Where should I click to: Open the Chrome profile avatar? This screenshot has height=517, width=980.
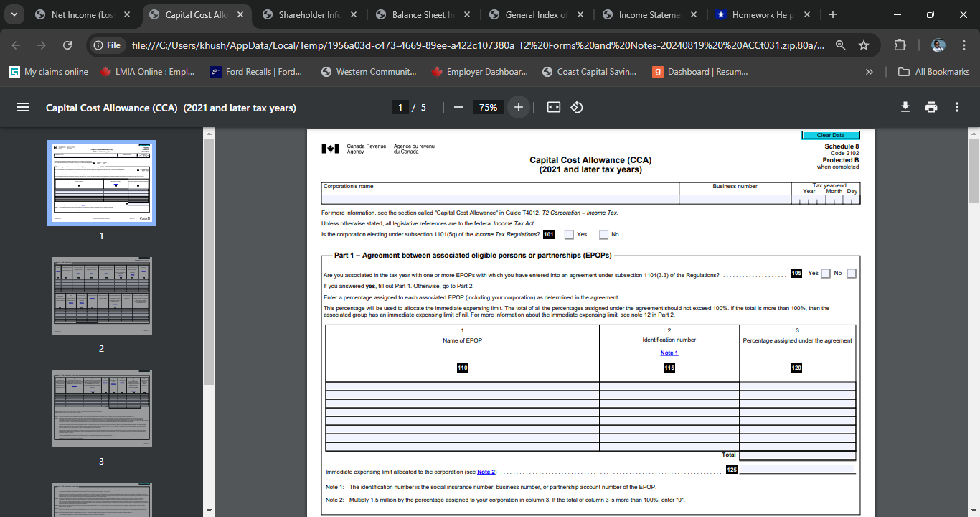tap(938, 45)
